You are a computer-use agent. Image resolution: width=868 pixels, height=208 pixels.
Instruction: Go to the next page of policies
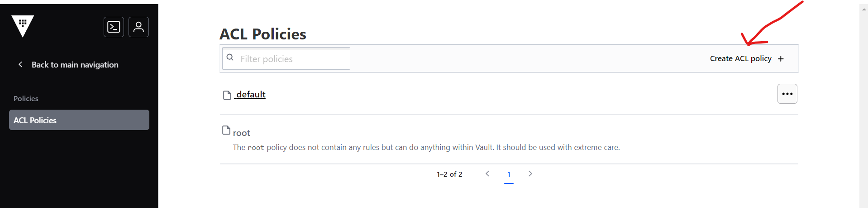click(x=530, y=174)
